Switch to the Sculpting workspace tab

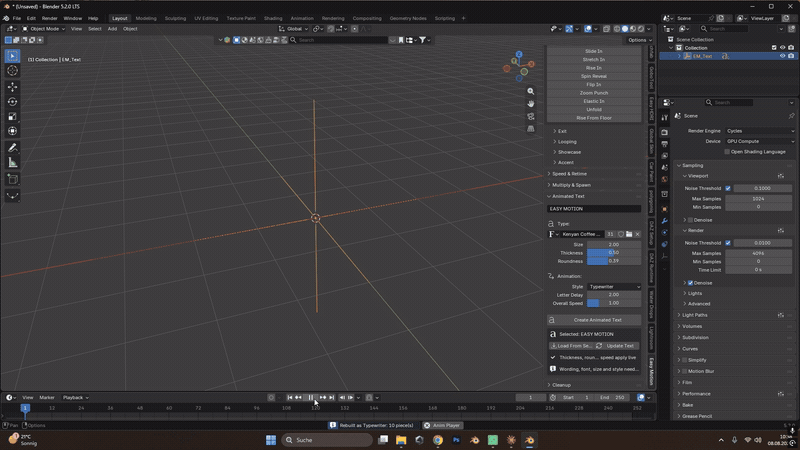coord(175,18)
